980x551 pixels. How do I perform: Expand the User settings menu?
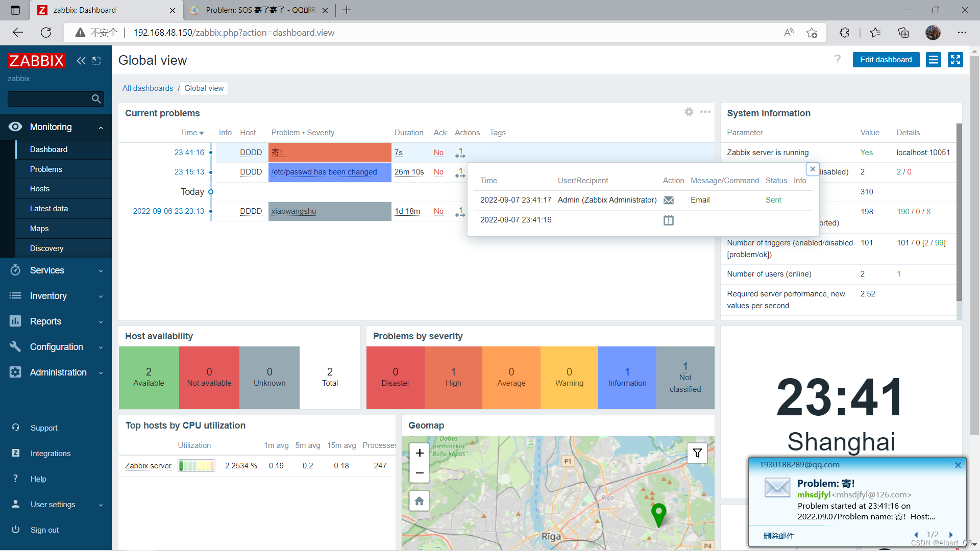56,505
